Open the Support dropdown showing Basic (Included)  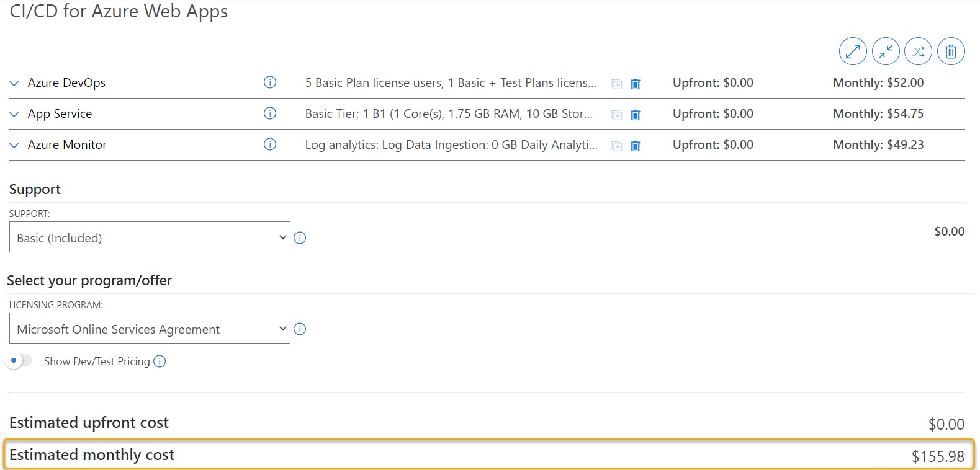(x=150, y=237)
